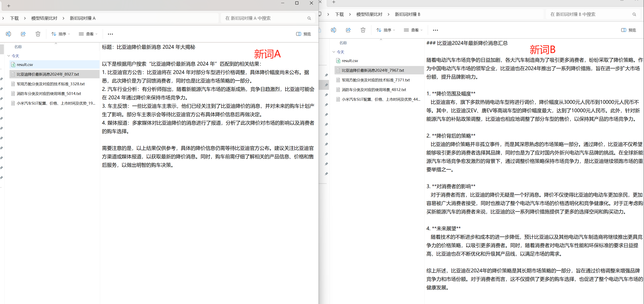644x304 pixels.
Task: Open the ... more options menu in window B
Action: point(435,30)
